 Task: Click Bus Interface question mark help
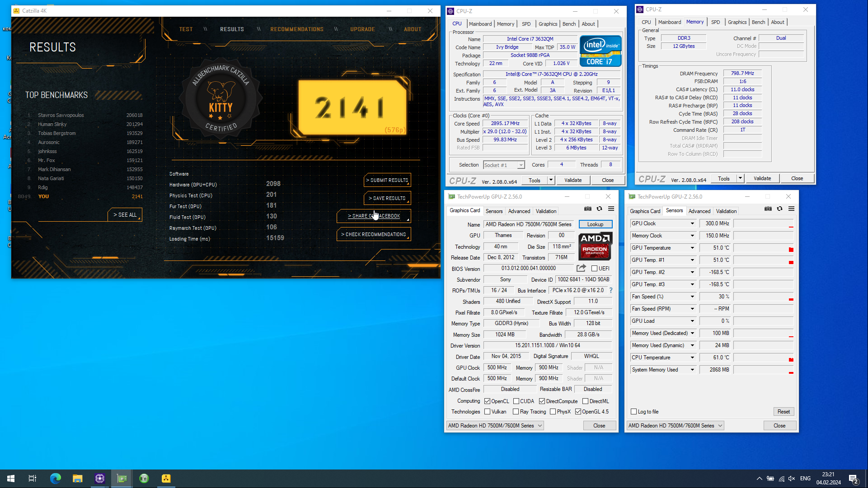click(611, 290)
